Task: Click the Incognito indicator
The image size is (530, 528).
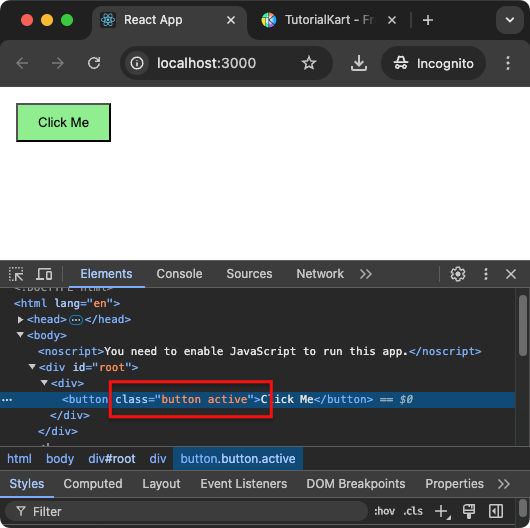Action: (434, 63)
